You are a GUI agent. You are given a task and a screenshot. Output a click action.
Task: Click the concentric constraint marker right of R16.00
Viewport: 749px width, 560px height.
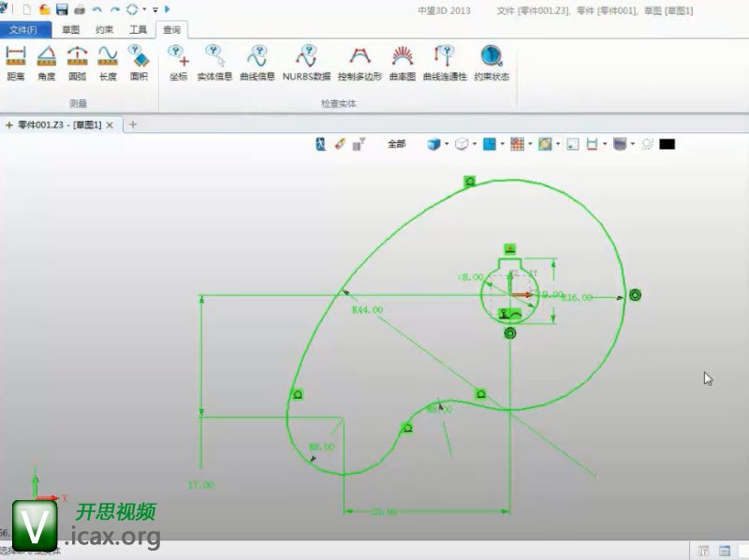tap(635, 295)
